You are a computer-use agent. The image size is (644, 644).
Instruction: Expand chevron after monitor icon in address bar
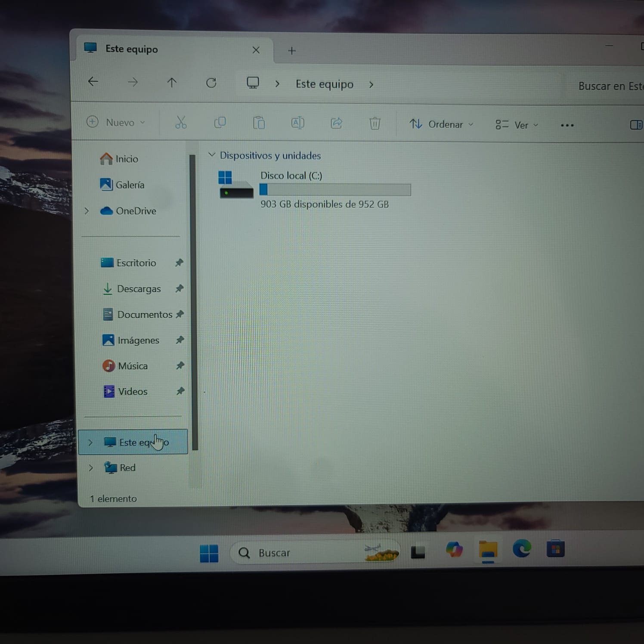(x=277, y=84)
